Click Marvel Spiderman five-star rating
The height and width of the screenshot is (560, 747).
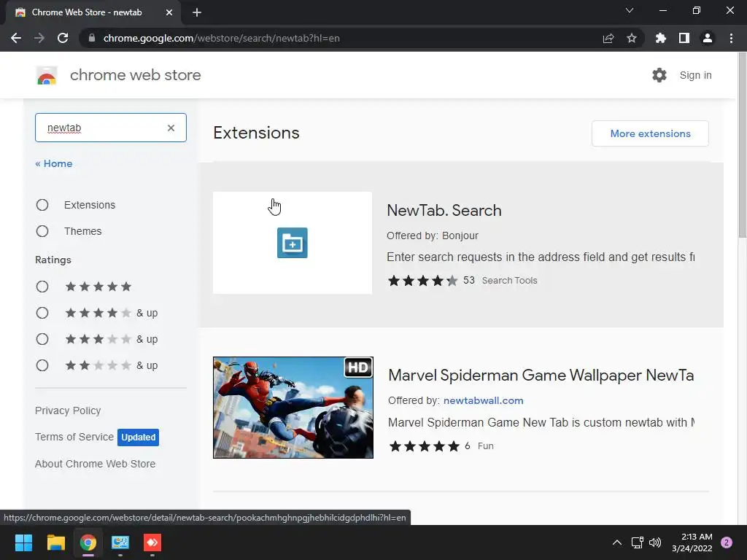tap(424, 446)
